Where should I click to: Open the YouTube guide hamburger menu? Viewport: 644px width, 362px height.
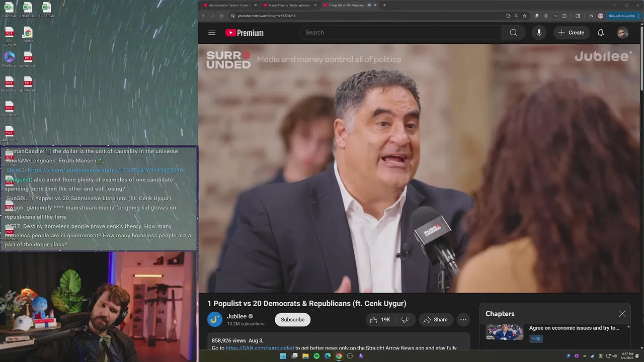click(212, 33)
